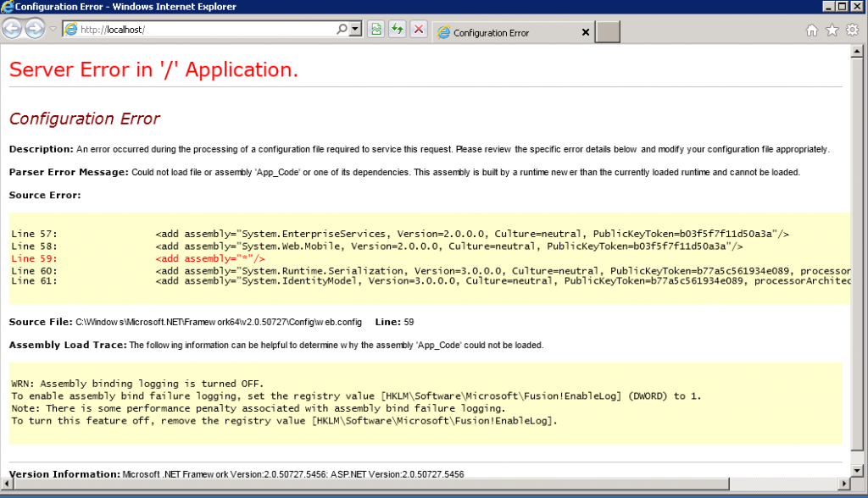Select the Configuration Error tab
Viewport: 868px width, 498px height.
500,33
